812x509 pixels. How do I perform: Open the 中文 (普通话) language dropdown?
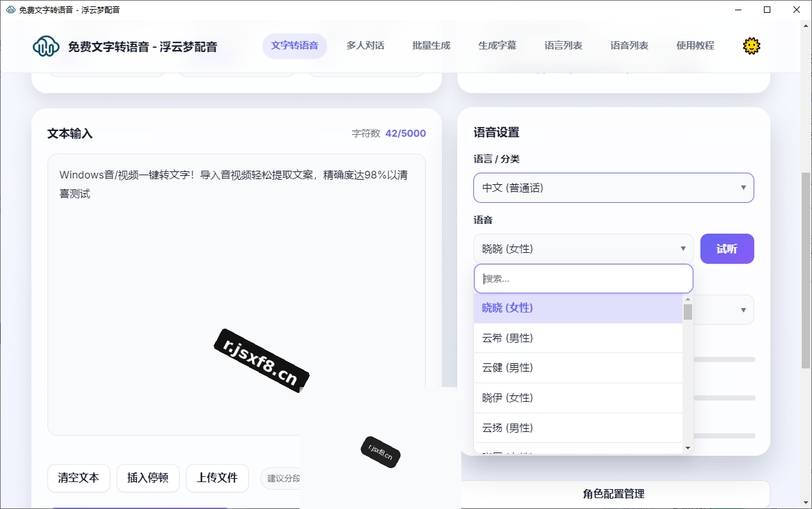click(614, 187)
